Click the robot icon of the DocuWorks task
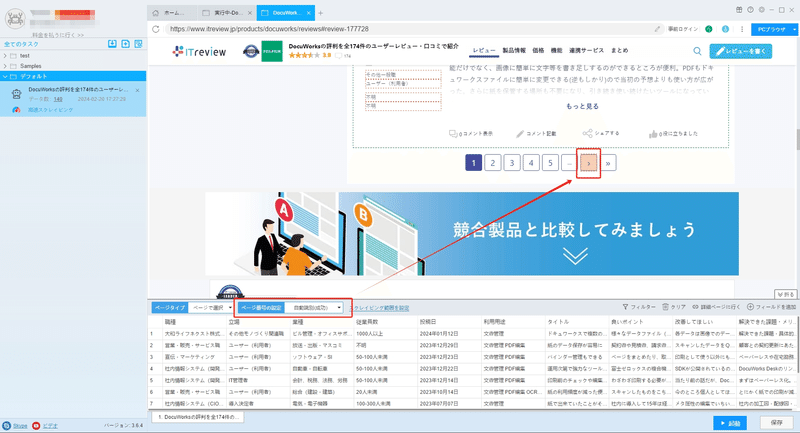 17,94
